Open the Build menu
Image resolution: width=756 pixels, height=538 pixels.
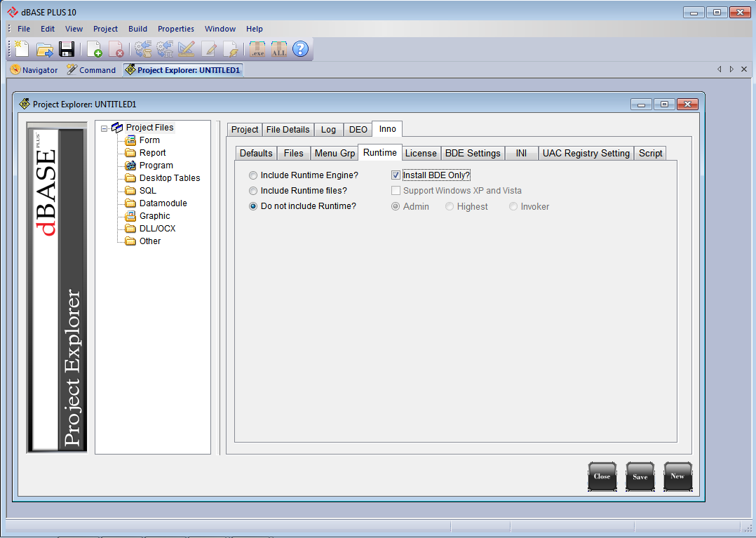[138, 29]
